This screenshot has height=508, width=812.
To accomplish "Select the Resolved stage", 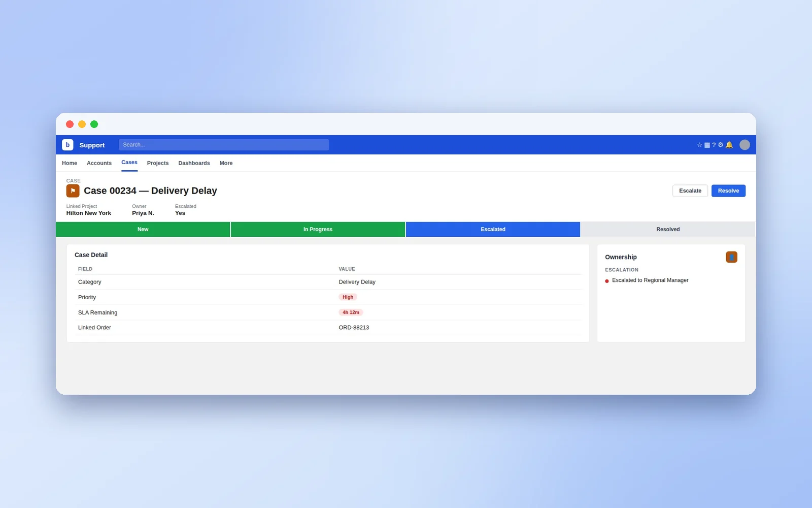I will click(668, 229).
